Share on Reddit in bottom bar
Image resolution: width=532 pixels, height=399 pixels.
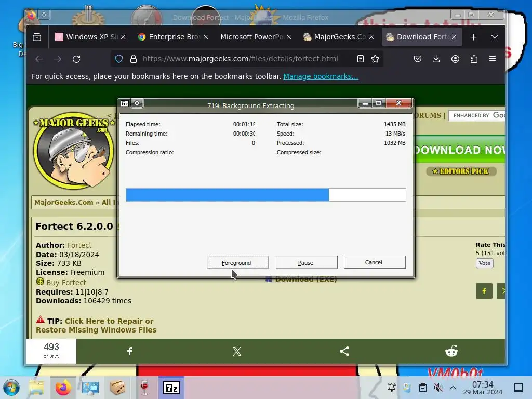coord(451,351)
